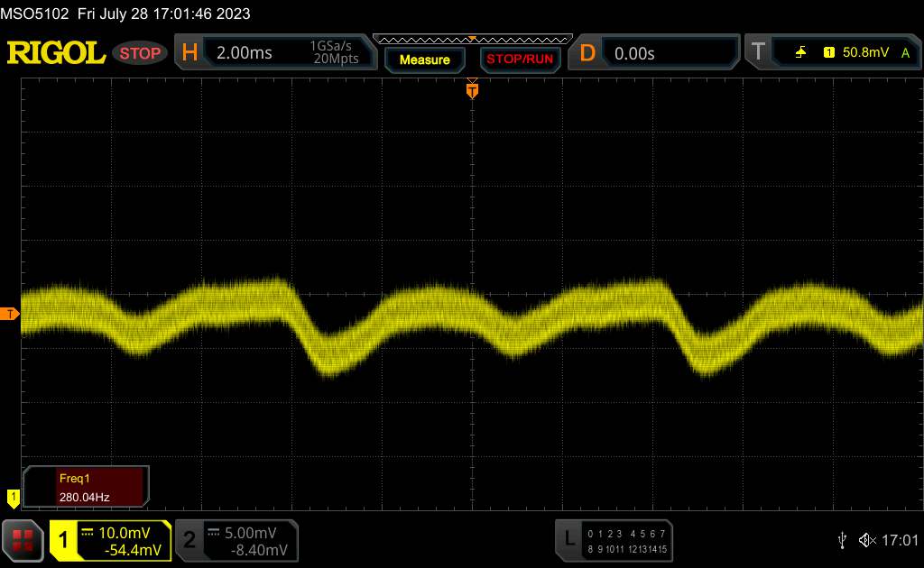Open the 2.00ms timebase scale setting
The image size is (924, 568).
(245, 53)
